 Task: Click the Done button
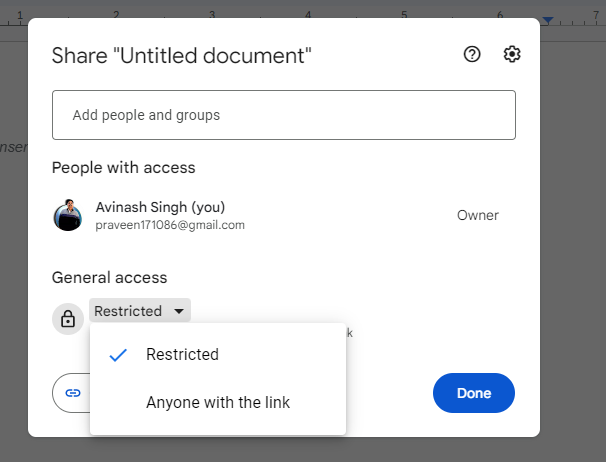tap(474, 393)
